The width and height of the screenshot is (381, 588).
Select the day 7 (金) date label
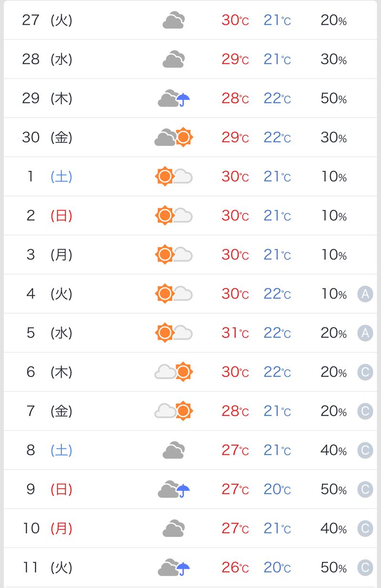pos(47,411)
